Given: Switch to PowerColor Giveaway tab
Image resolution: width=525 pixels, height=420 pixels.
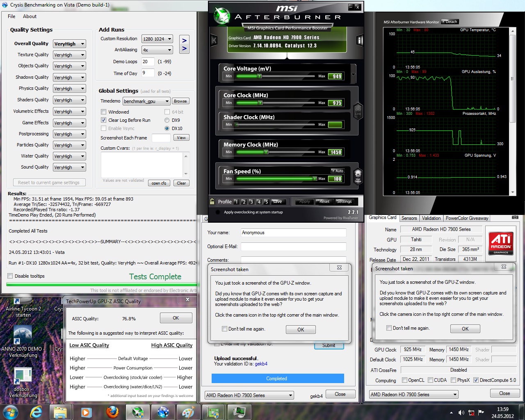Looking at the screenshot, I should pyautogui.click(x=467, y=218).
